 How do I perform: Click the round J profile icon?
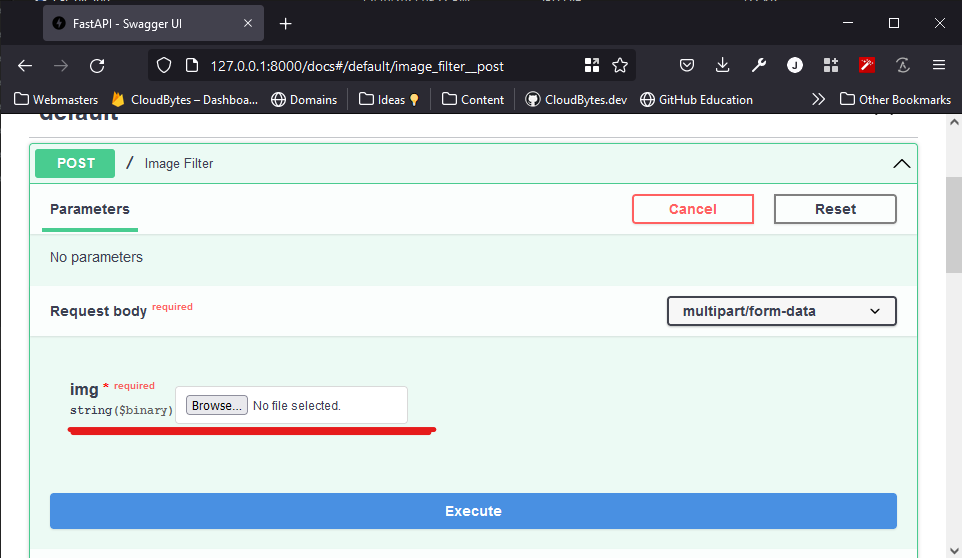[795, 65]
